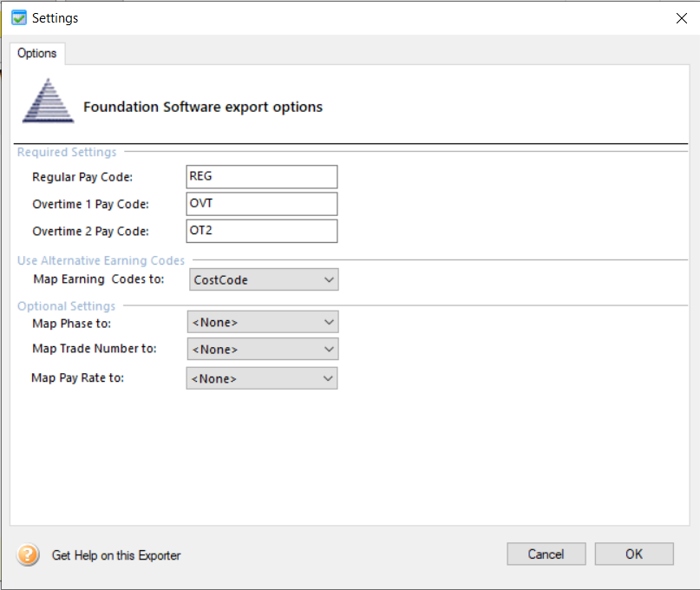Click the Foundation Software pyramid logo
The width and height of the screenshot is (700, 590).
[49, 101]
